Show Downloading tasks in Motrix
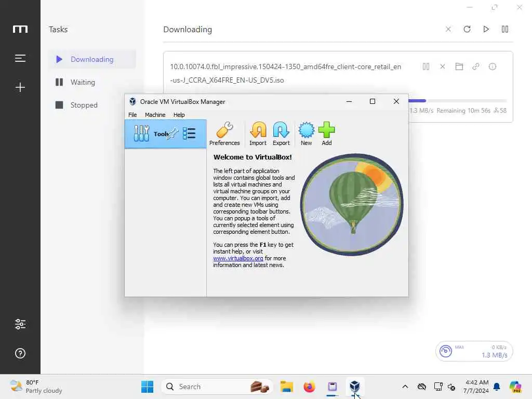 [x=92, y=59]
